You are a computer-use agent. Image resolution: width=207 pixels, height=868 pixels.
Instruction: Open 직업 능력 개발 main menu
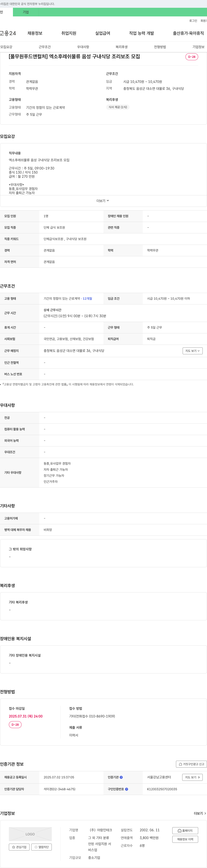tap(141, 33)
